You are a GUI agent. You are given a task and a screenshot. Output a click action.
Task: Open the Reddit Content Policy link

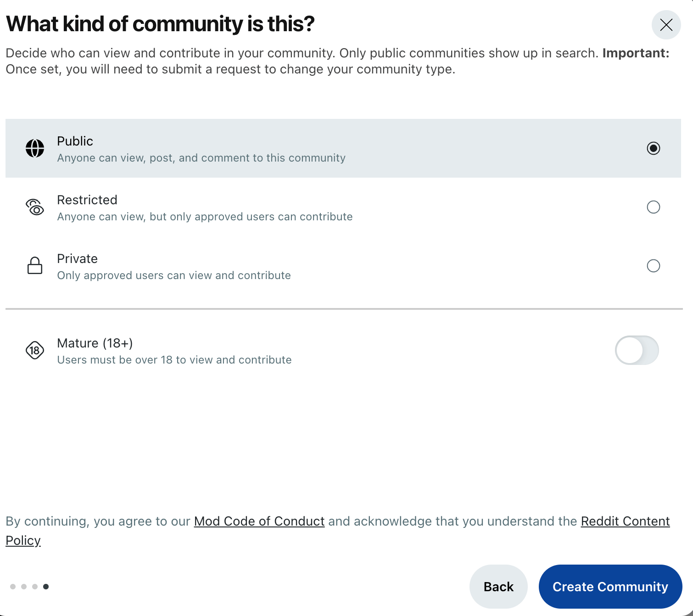pyautogui.click(x=625, y=521)
